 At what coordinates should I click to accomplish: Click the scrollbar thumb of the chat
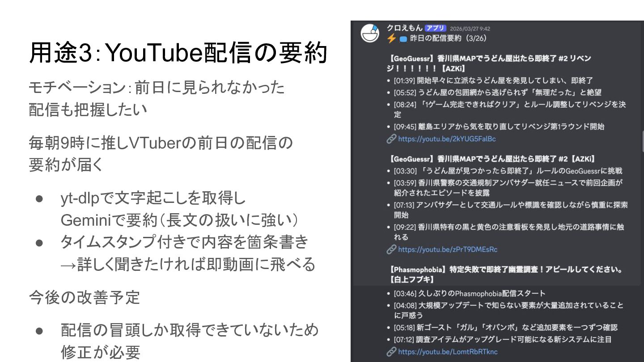(x=643, y=141)
